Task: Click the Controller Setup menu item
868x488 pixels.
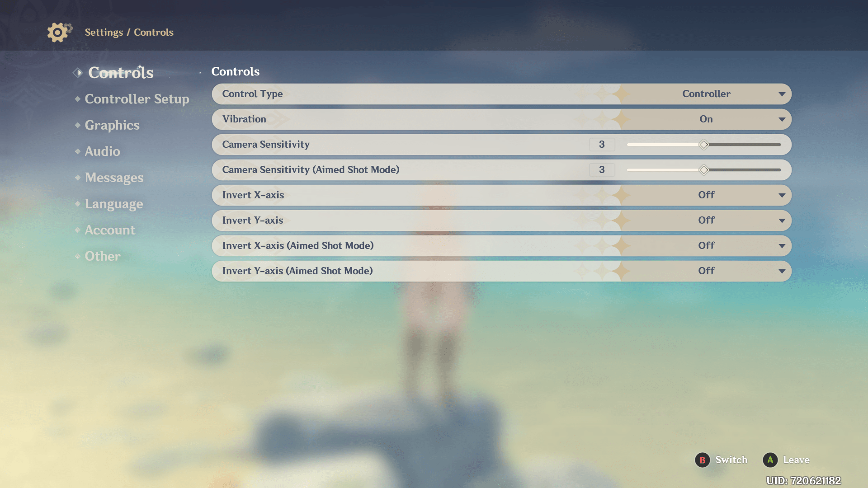Action: (137, 99)
